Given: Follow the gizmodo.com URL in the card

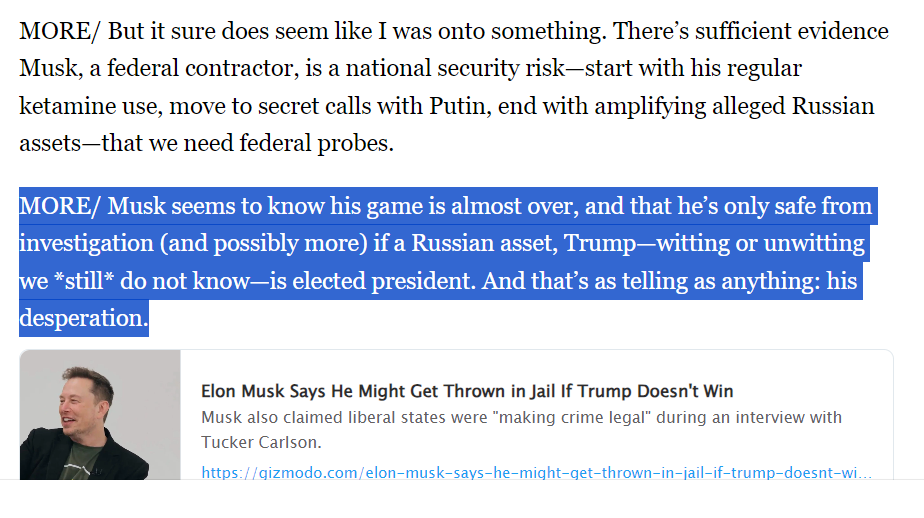Looking at the screenshot, I should [536, 473].
